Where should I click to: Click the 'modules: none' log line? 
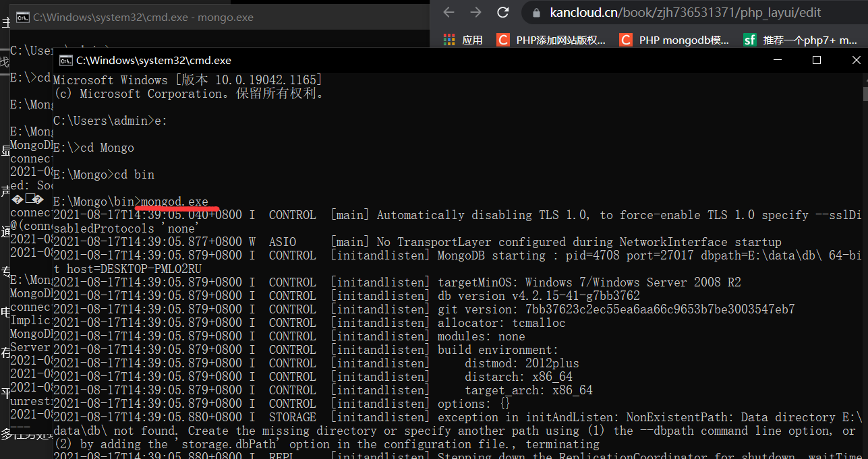(x=289, y=336)
